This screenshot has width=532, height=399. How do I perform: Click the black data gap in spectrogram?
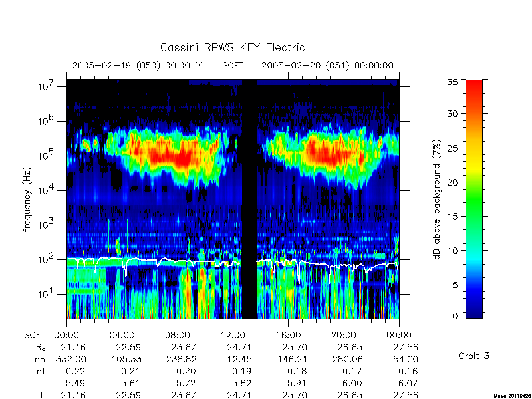(249, 199)
